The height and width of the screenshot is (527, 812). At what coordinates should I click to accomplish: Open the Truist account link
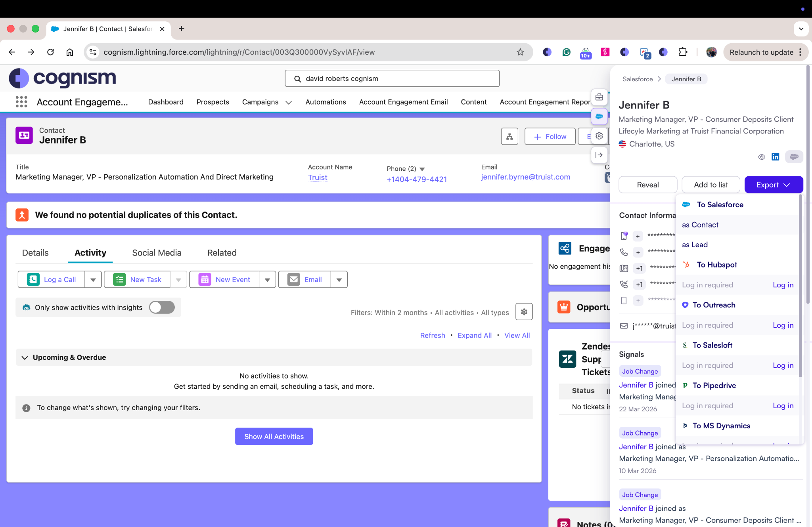coord(318,178)
